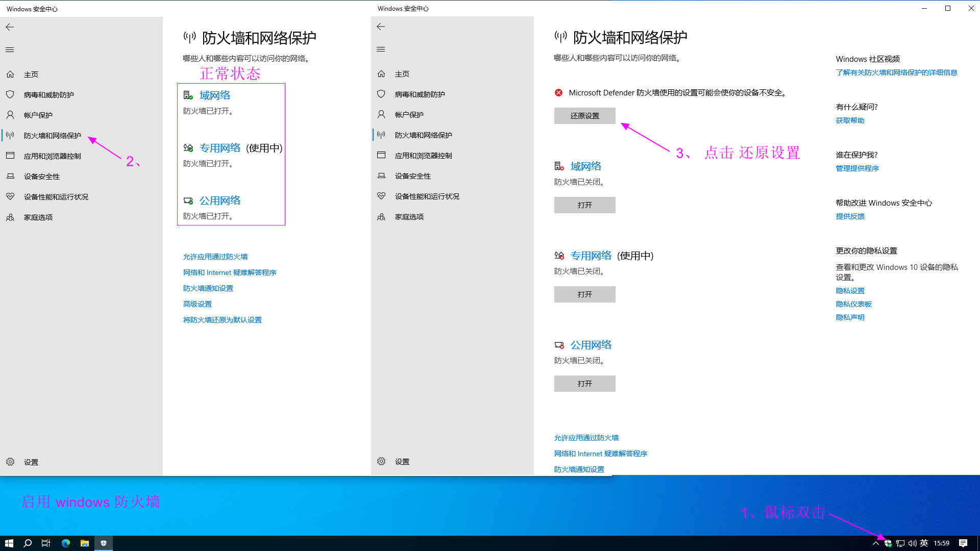Open 专用网络 (使用中) in the right window
This screenshot has height=551, width=980.
coord(591,256)
